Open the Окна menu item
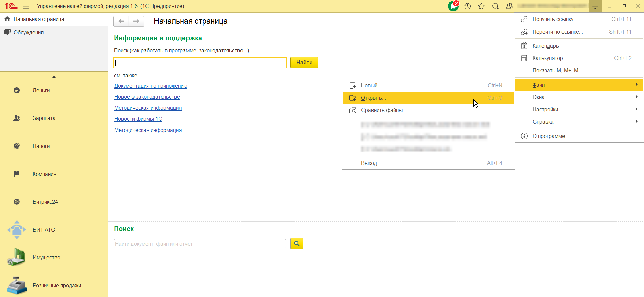 click(x=579, y=97)
